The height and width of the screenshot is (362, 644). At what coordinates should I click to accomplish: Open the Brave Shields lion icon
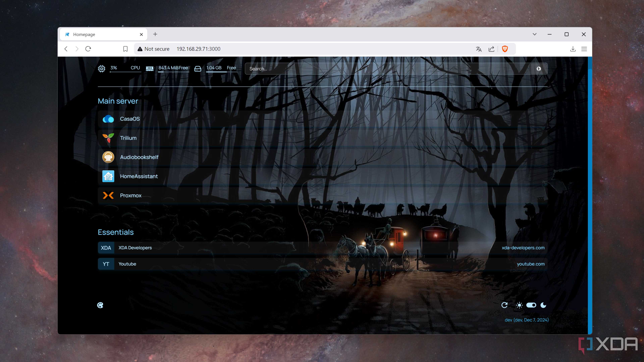click(x=505, y=49)
